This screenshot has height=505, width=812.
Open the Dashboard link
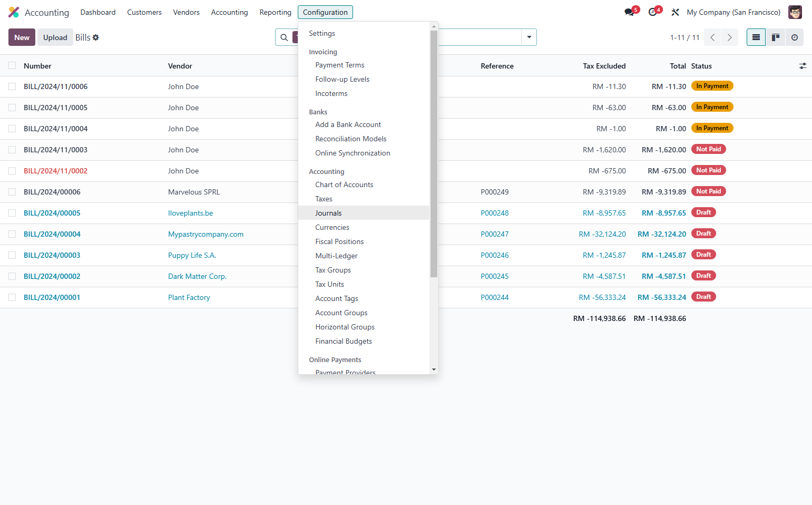tap(98, 12)
